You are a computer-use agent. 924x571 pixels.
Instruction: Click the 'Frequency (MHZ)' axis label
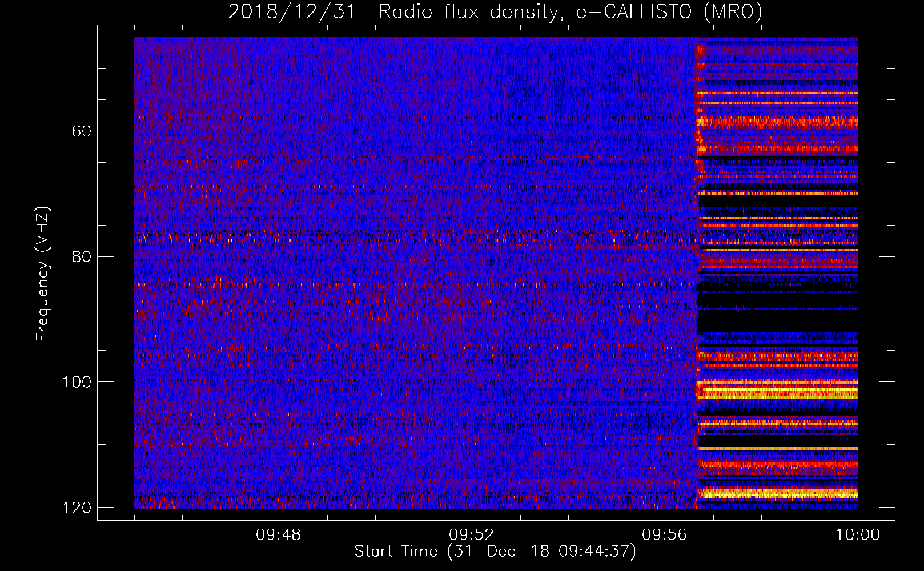43,274
